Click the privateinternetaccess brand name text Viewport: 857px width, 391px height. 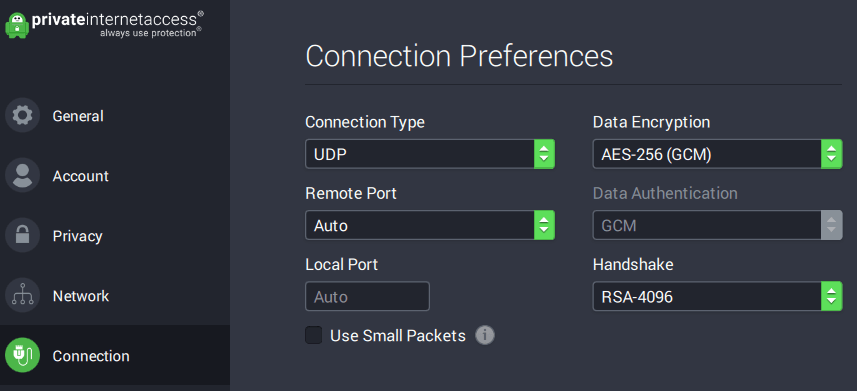click(x=114, y=19)
